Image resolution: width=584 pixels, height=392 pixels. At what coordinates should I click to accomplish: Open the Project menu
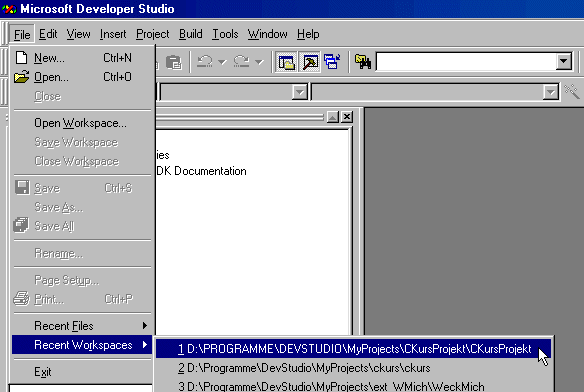pos(153,34)
